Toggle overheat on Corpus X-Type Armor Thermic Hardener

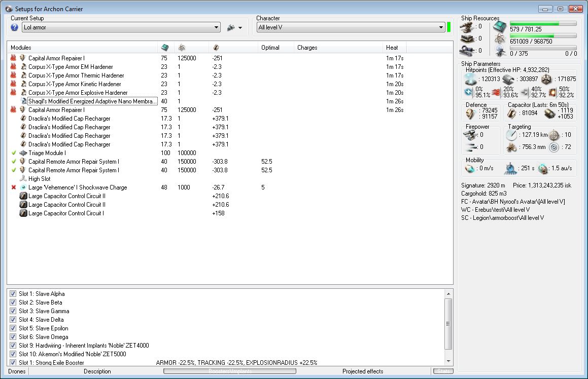click(14, 75)
